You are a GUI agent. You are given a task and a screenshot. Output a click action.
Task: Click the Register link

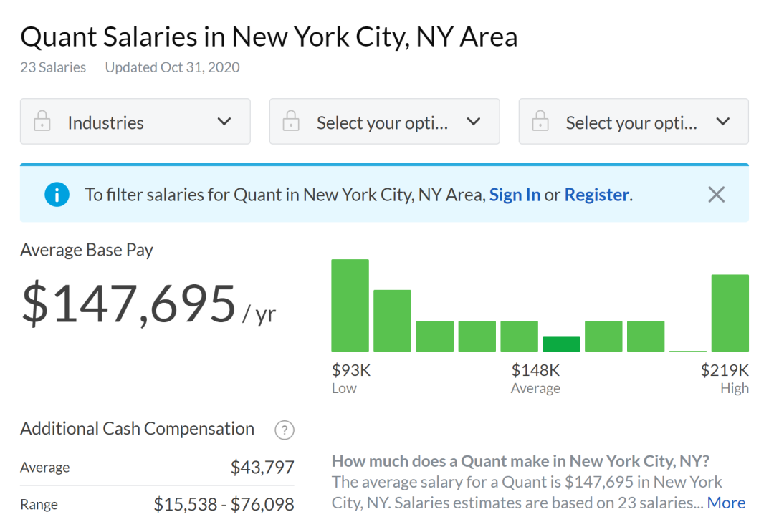596,195
